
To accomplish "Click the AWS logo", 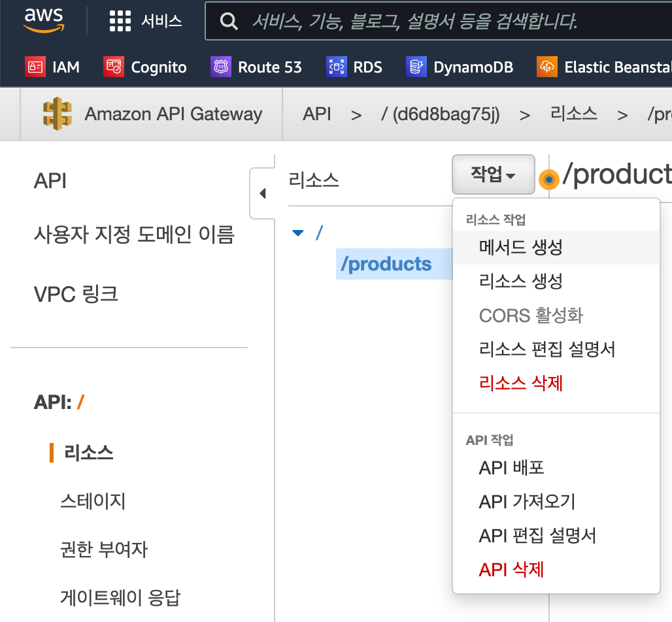I will click(x=44, y=20).
